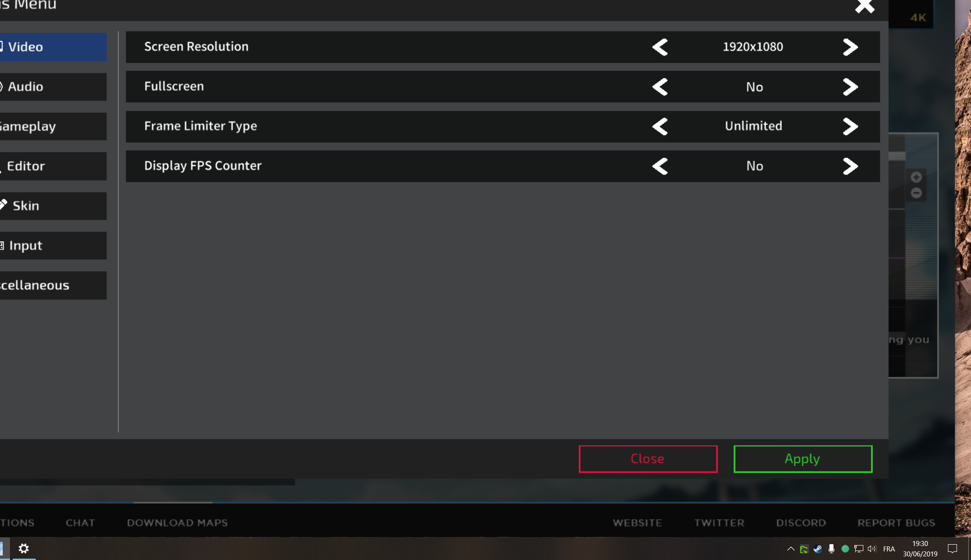Open the Skin settings section
This screenshot has width=971, height=560.
26,206
